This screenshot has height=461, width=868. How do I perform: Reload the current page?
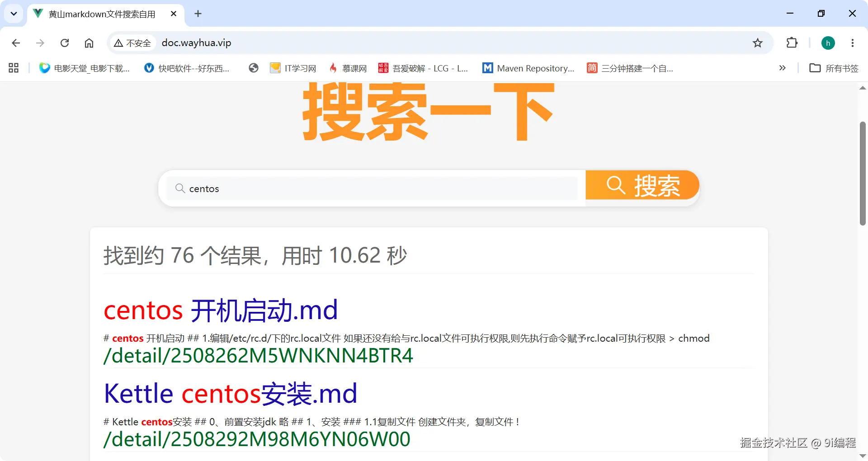coord(65,43)
